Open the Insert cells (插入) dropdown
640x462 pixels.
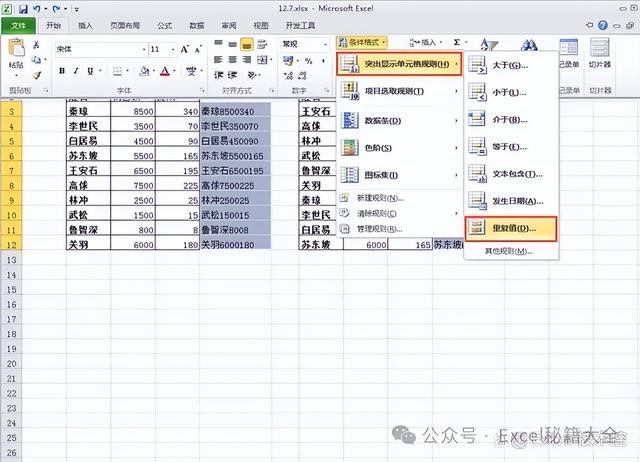pyautogui.click(x=426, y=42)
